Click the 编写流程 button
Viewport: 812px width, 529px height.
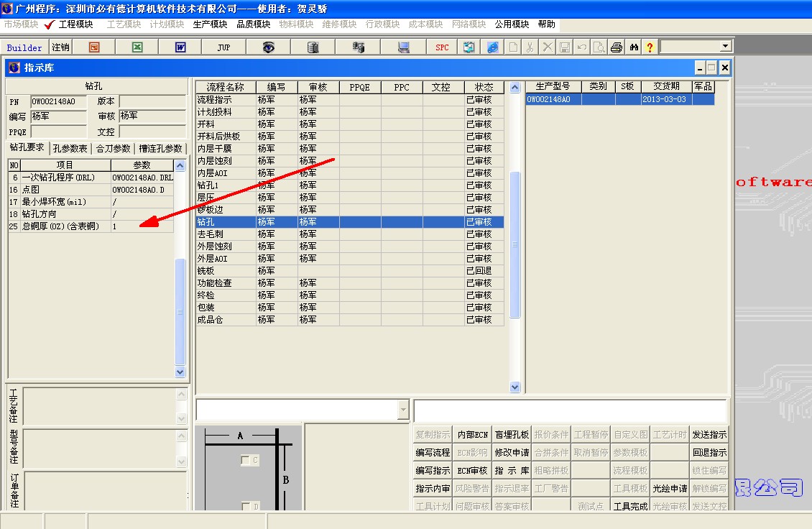[433, 452]
